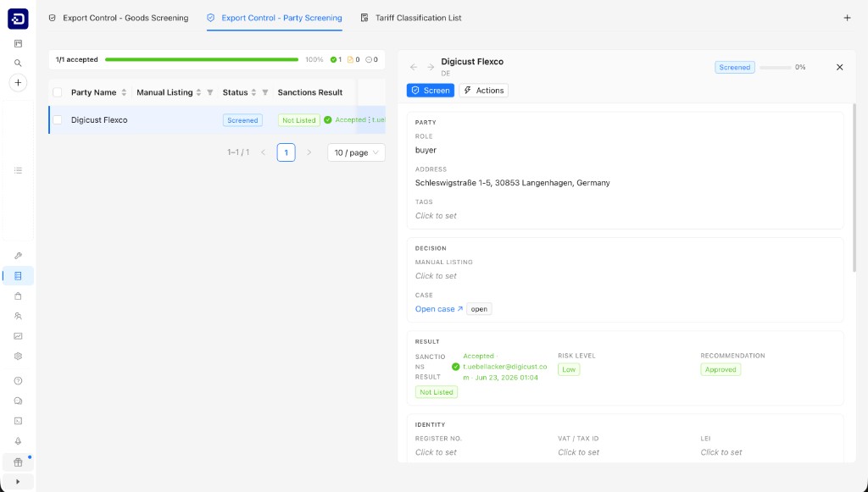
Task: Open the Tariff Classification List tab
Action: (411, 18)
